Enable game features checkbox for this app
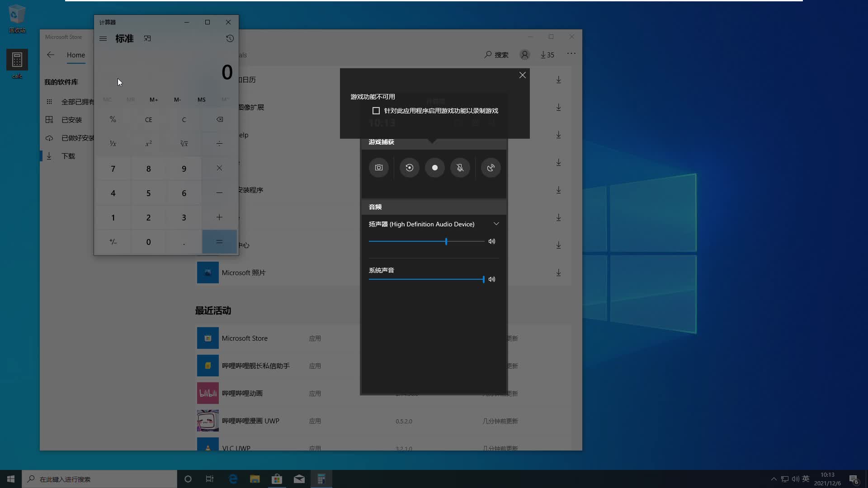 [376, 111]
